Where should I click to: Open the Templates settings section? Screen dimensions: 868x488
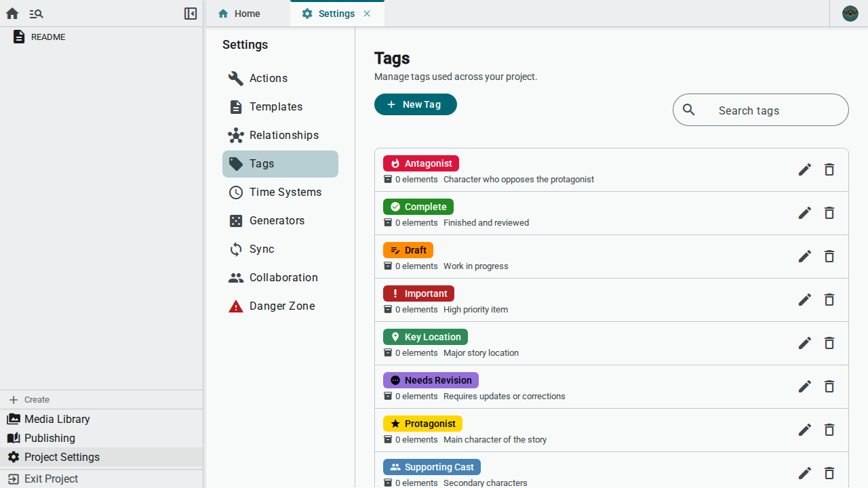(280, 107)
